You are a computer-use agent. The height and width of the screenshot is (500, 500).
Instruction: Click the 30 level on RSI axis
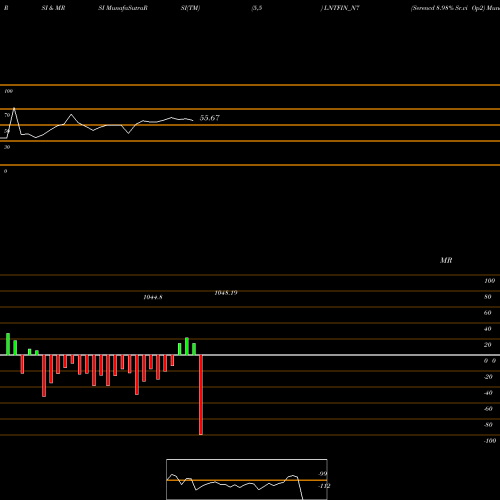(x=7, y=147)
